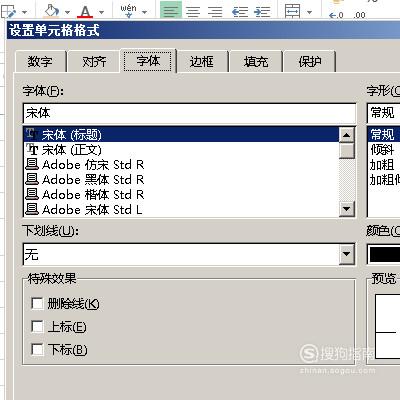Viewport: 400px width, 400px height.
Task: Choose Adobe 黑体 Std R font
Action: (181, 180)
